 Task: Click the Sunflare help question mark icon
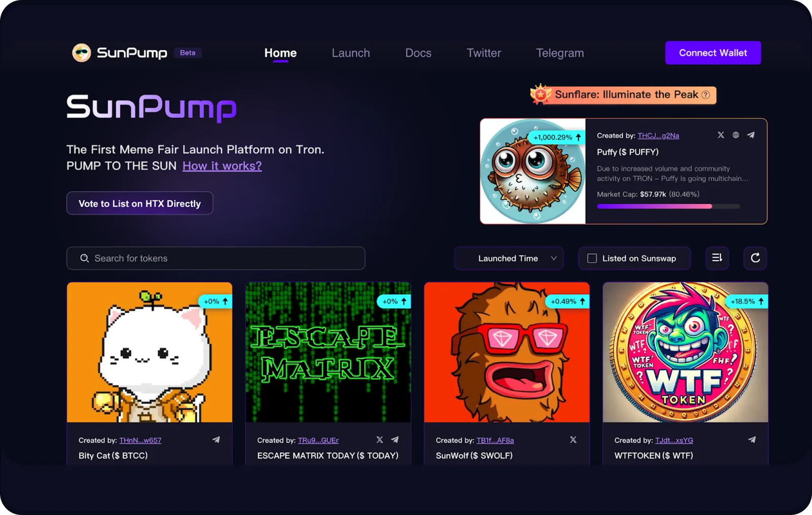(705, 95)
